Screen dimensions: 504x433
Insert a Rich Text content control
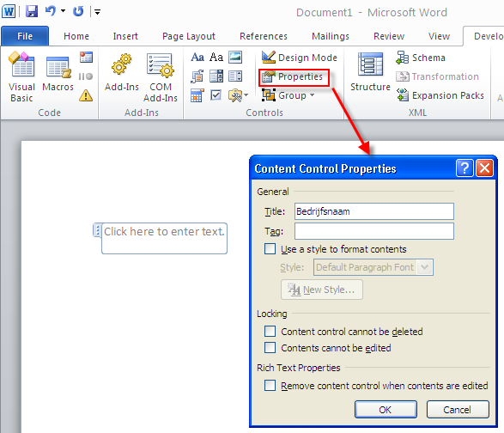point(197,58)
